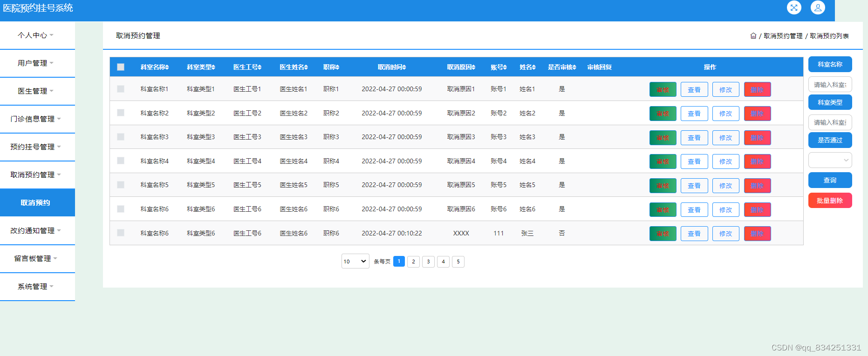Expand the 医生管理 sidebar menu
This screenshot has height=356, width=868.
[x=37, y=91]
